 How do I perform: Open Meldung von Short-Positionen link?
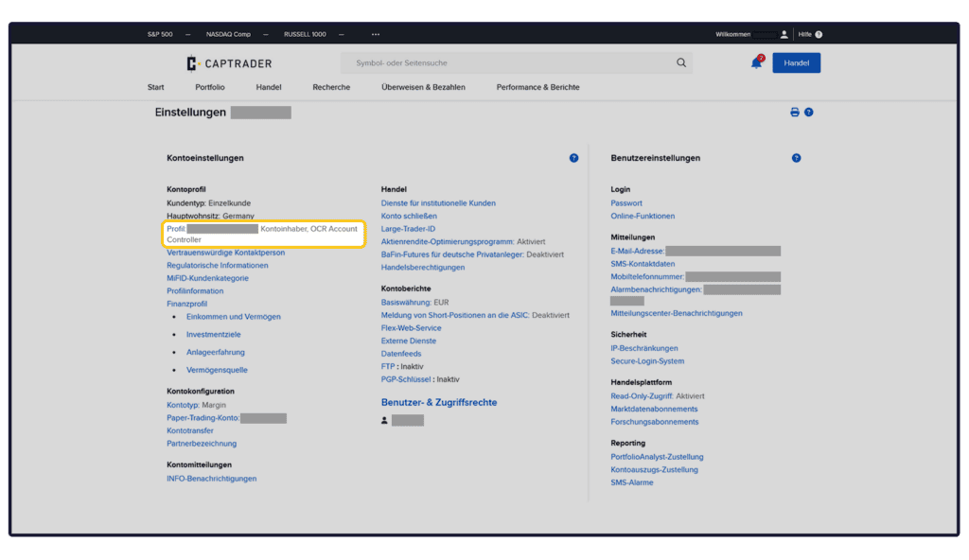[455, 315]
